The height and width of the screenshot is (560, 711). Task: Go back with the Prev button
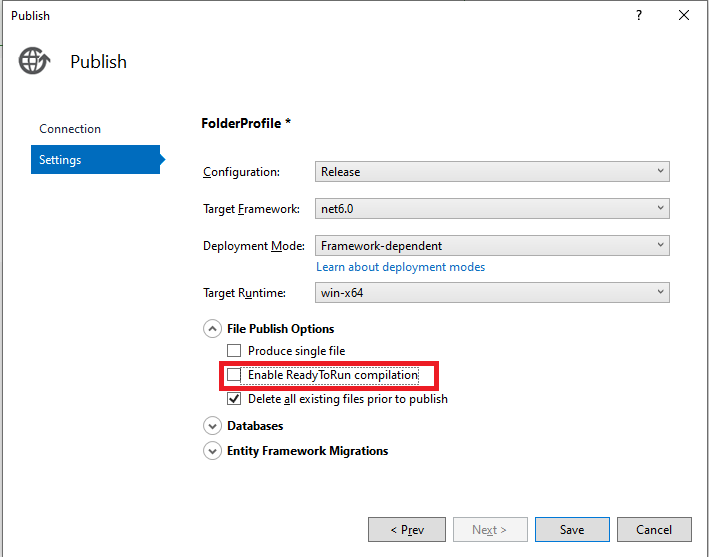coord(407,530)
